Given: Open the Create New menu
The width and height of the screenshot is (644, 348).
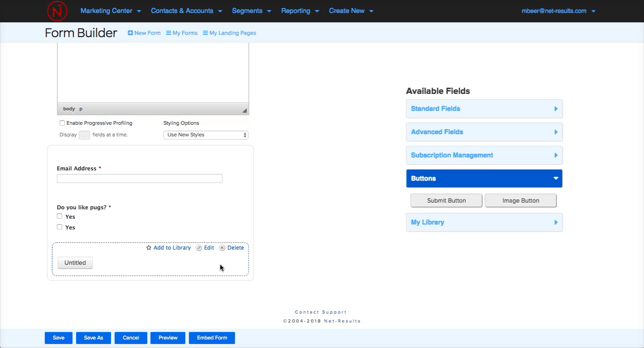Looking at the screenshot, I should [351, 11].
